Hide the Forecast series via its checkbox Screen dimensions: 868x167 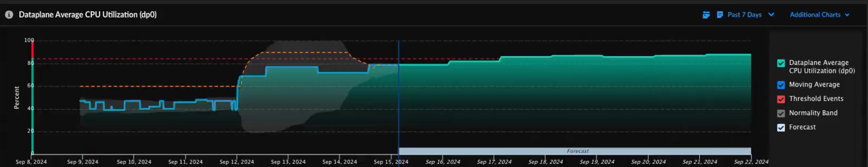781,128
